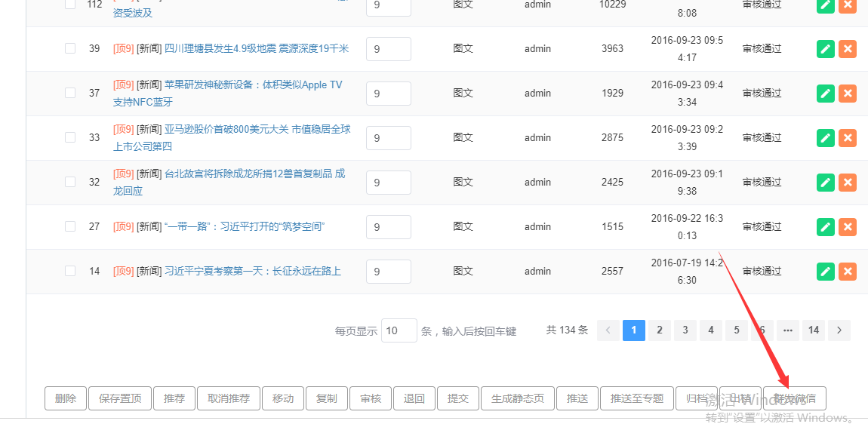This screenshot has width=868, height=424.
Task: Delete article 37 with orange X icon
Action: [x=848, y=93]
